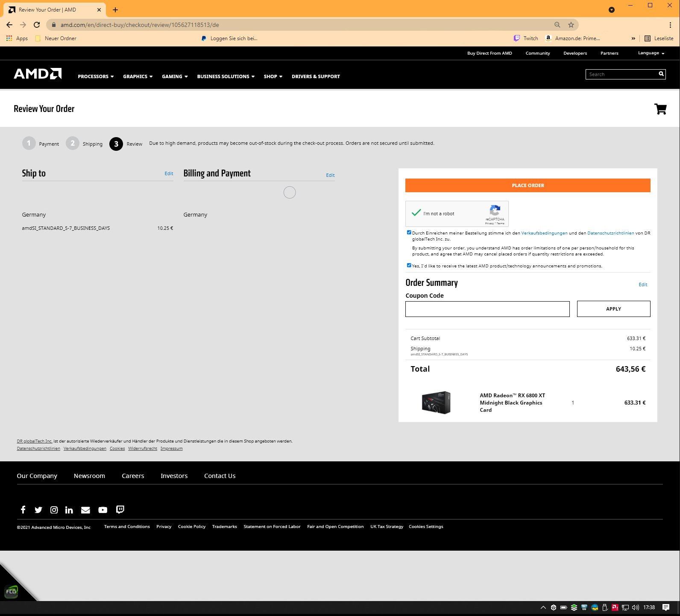Go to checkout step 1 Payment
The image size is (680, 616).
(x=41, y=144)
